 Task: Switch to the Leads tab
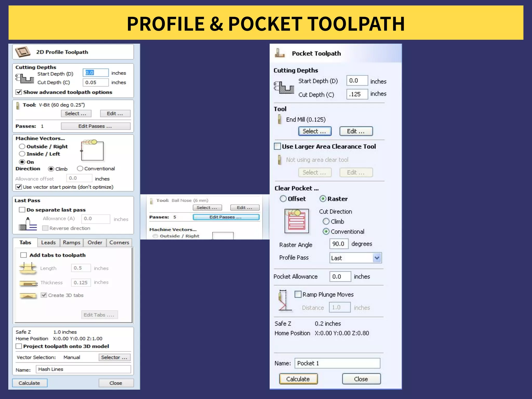point(48,242)
